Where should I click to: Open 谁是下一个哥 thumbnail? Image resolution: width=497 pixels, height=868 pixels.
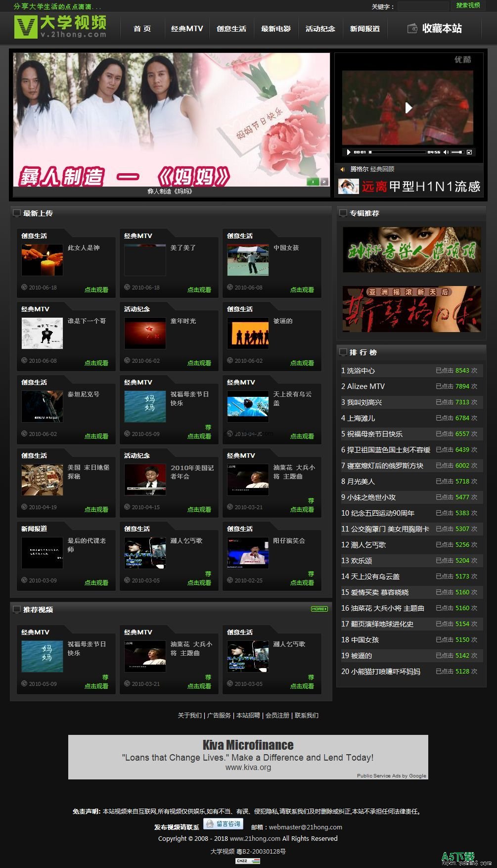coord(42,333)
